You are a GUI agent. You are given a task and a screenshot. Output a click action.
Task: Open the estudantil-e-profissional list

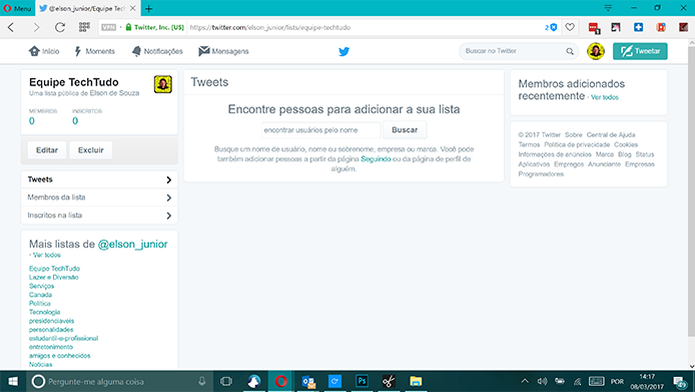[63, 338]
